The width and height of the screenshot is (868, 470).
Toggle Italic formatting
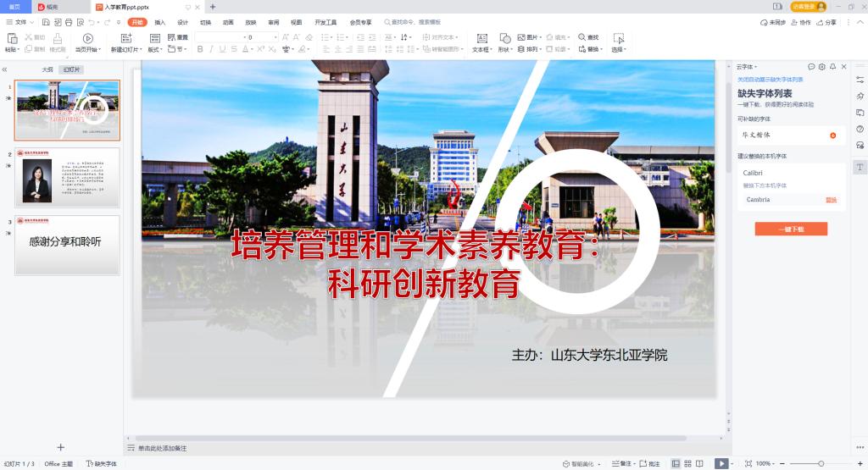pos(211,49)
